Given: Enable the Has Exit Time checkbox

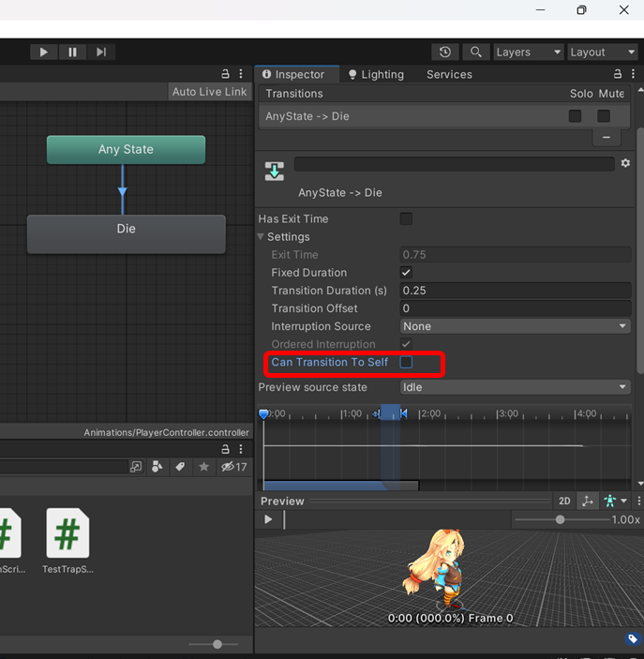Looking at the screenshot, I should (x=406, y=218).
